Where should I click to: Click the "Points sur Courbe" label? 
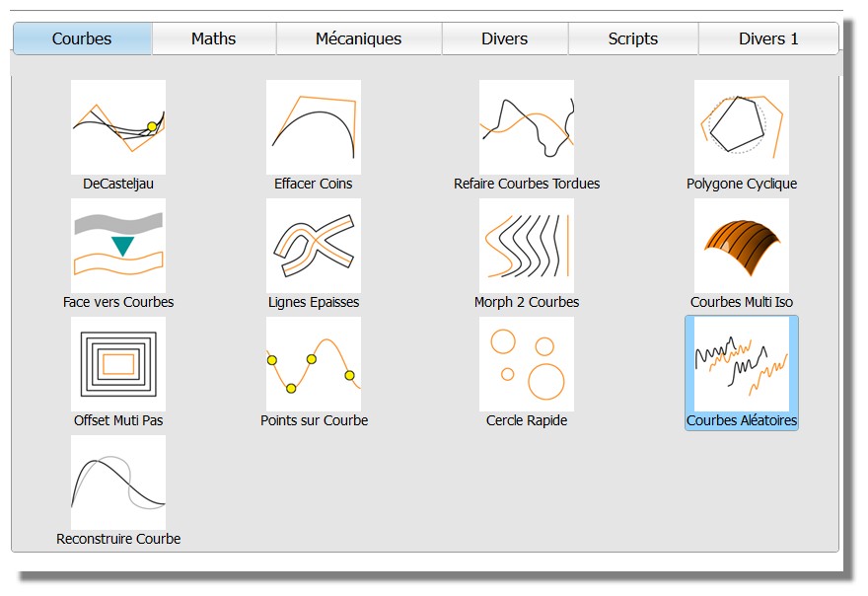pos(314,421)
